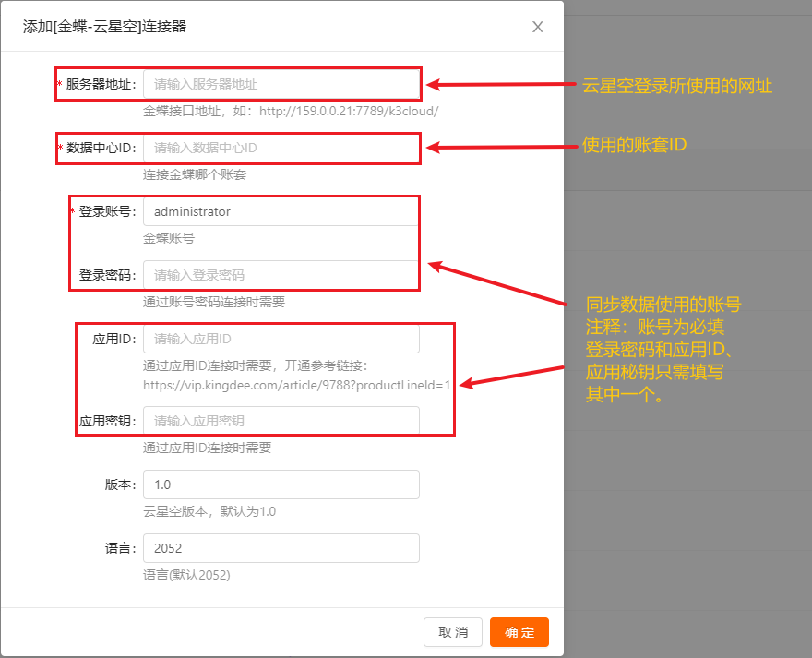Viewport: 812px width, 658px height.
Task: Focus the 数据中心ID input box
Action: pos(281,148)
